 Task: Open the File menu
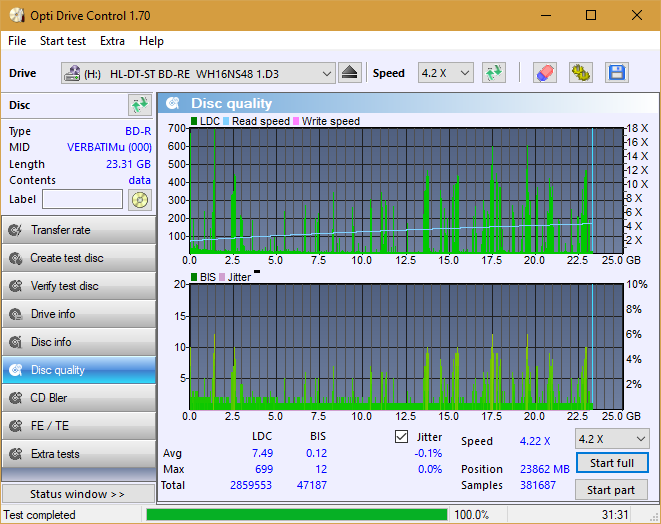click(17, 41)
